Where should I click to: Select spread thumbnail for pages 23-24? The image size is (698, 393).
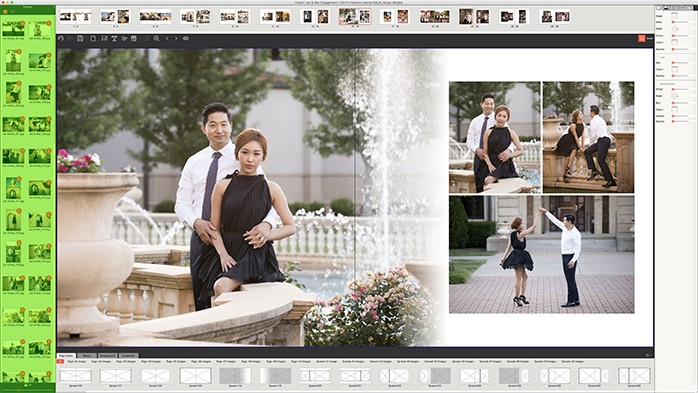[515, 17]
